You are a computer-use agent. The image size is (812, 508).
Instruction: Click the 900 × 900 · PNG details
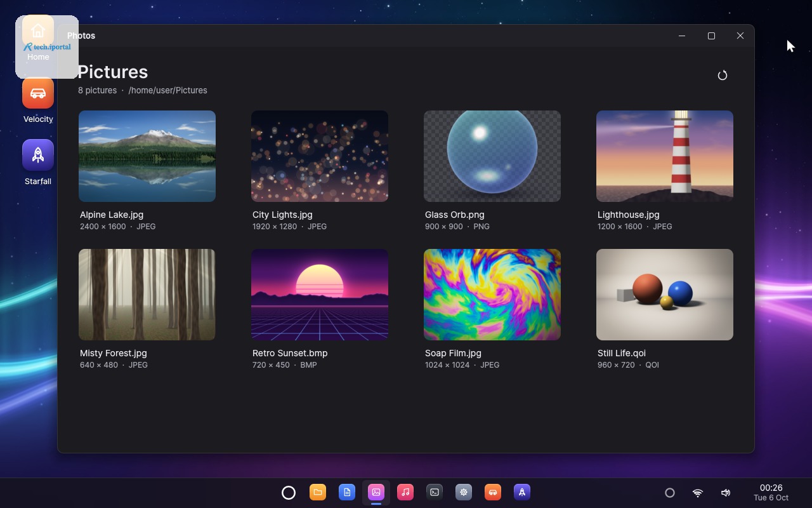457,227
